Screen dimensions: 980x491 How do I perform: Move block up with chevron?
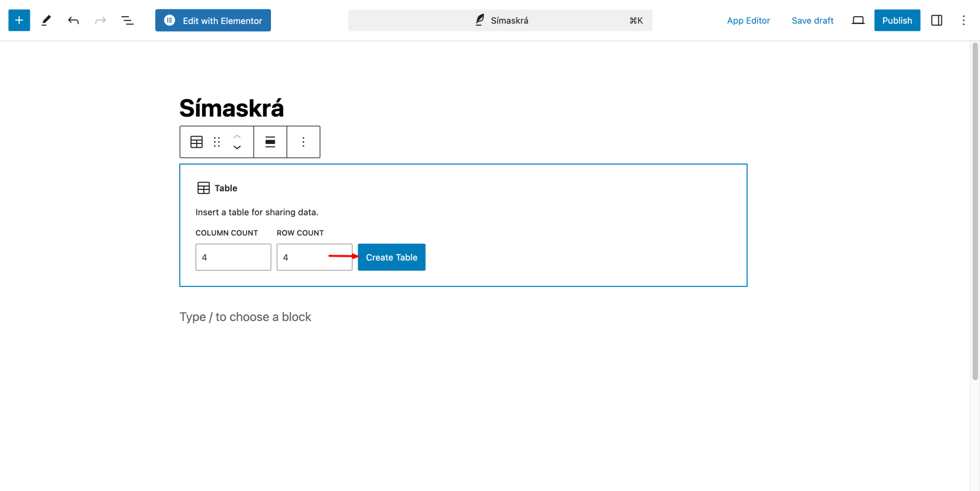237,137
